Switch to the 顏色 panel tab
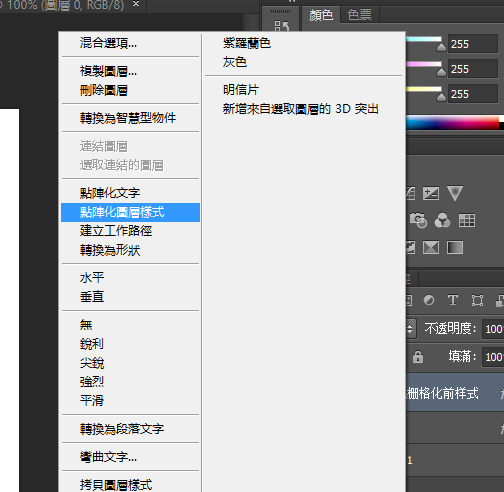The image size is (504, 492). pyautogui.click(x=321, y=15)
